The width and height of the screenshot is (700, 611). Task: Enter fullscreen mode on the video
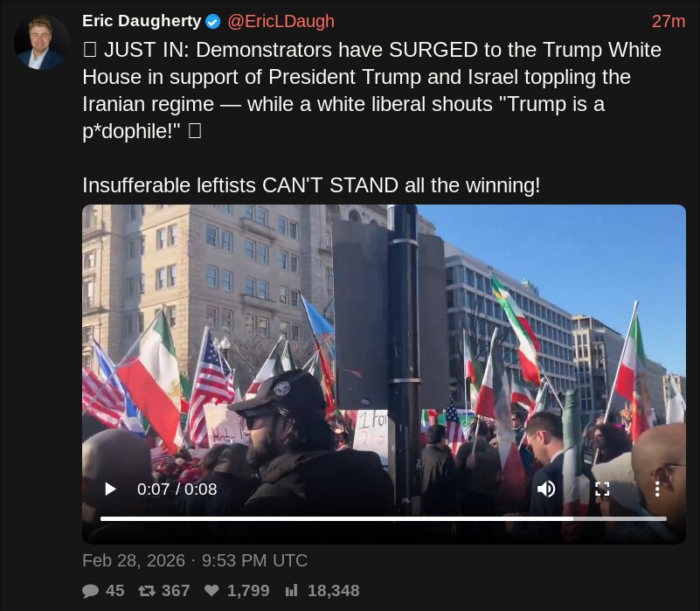[602, 489]
